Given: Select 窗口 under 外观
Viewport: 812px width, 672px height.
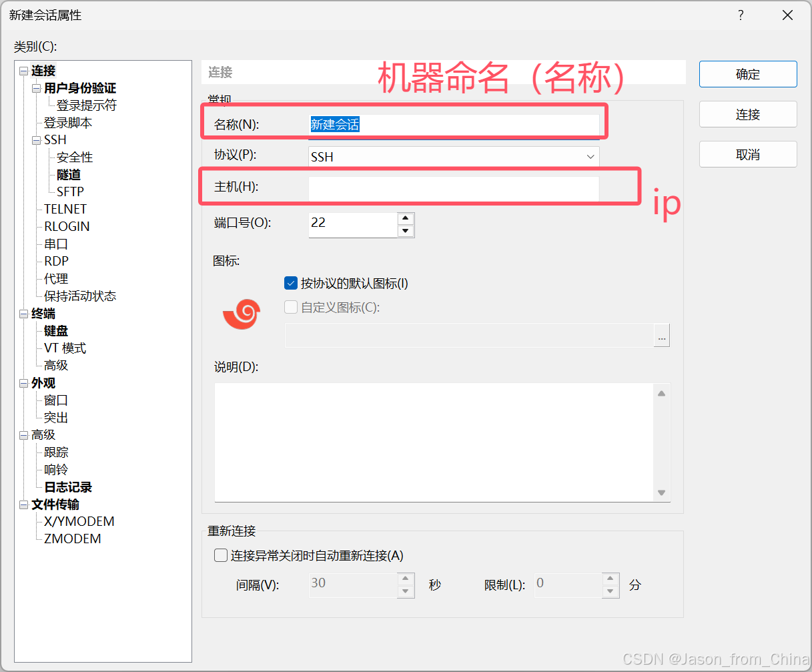Looking at the screenshot, I should point(56,400).
